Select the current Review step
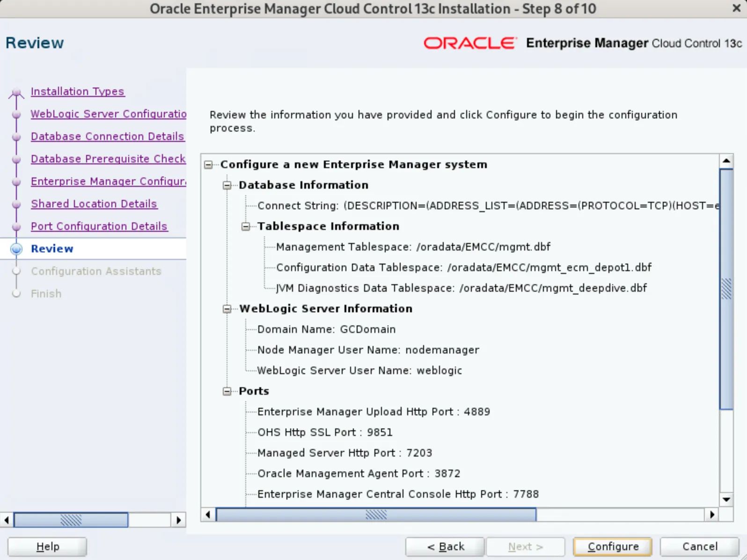 click(x=52, y=249)
